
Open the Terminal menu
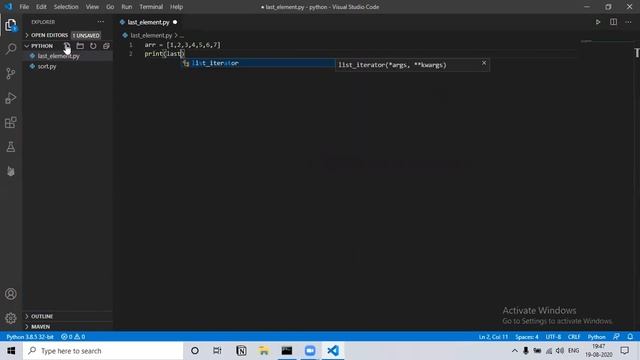pyautogui.click(x=151, y=7)
